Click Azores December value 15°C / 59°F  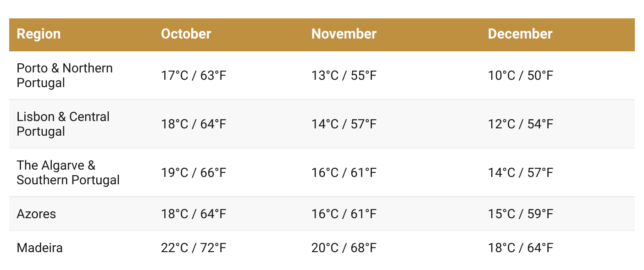pyautogui.click(x=520, y=214)
